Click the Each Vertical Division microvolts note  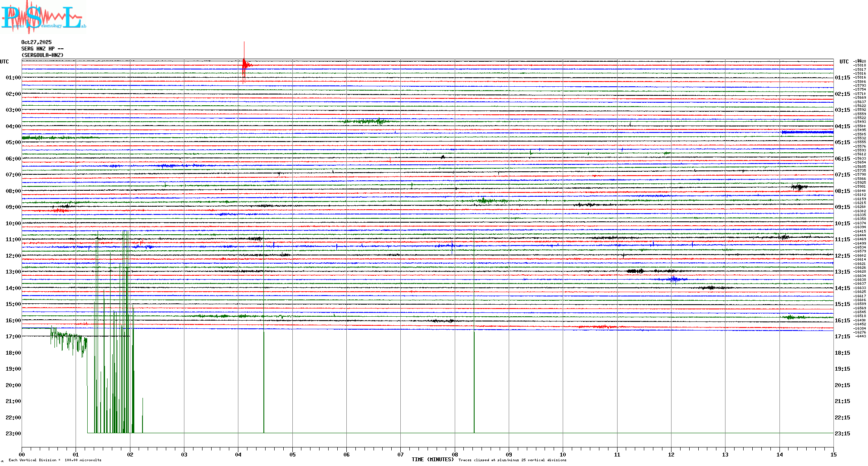click(x=55, y=460)
